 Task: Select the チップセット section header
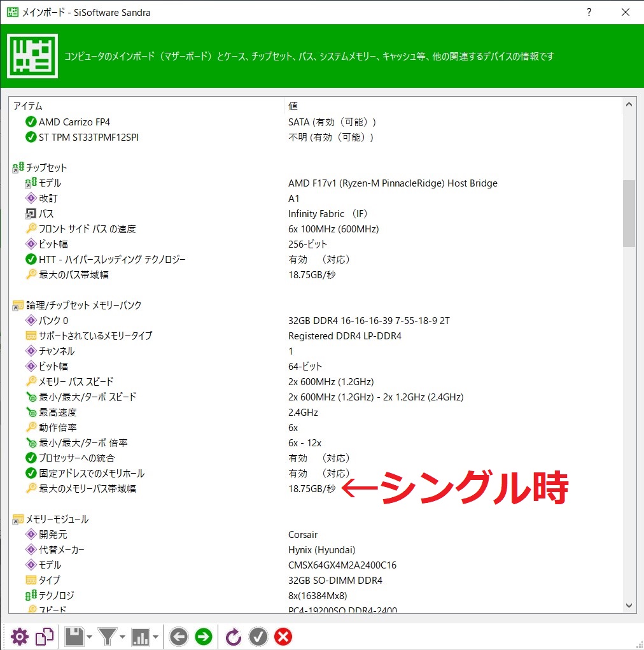click(x=315, y=167)
